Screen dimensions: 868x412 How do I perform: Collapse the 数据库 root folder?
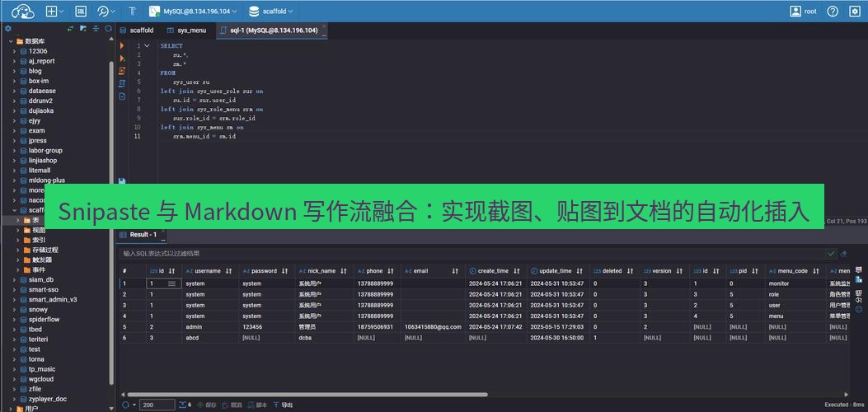pyautogui.click(x=11, y=41)
